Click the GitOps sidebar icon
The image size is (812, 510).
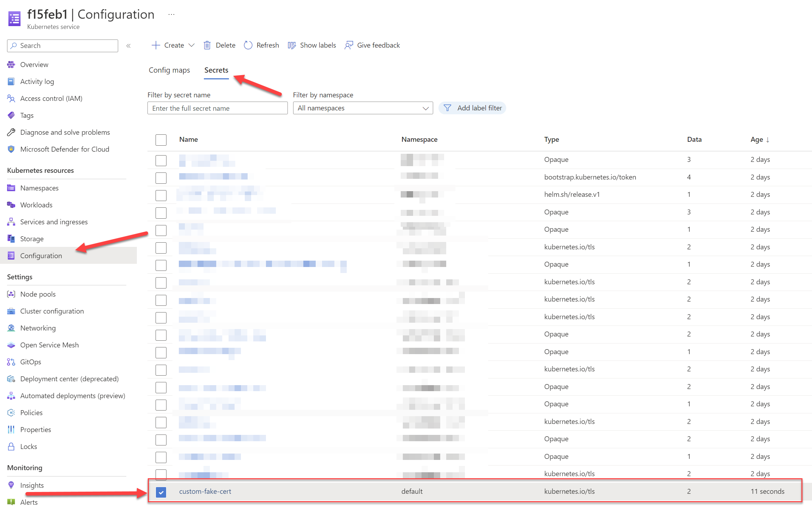pos(11,362)
